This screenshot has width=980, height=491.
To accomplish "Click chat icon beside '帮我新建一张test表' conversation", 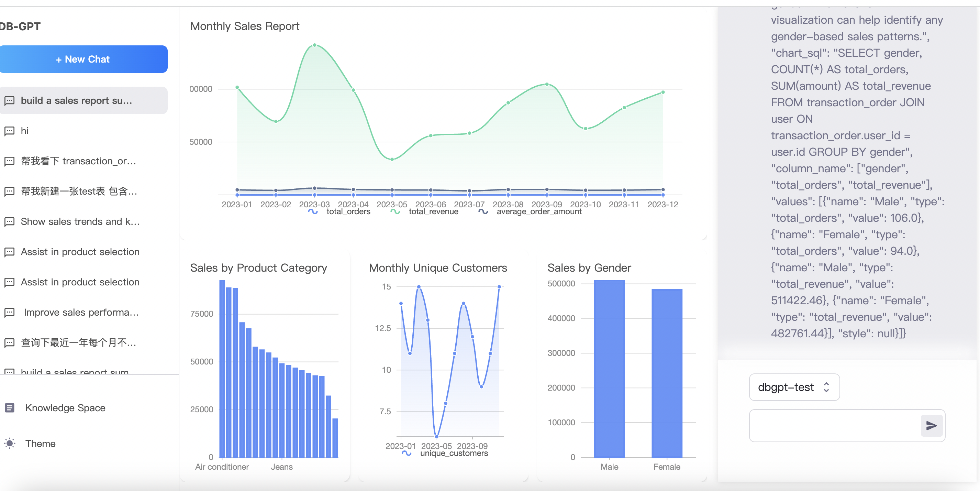I will [10, 192].
